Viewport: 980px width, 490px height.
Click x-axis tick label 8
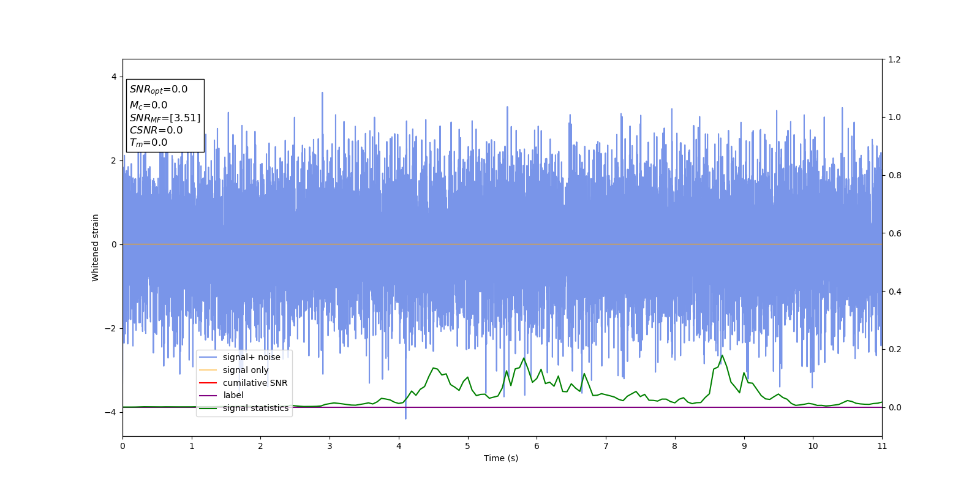tap(675, 446)
